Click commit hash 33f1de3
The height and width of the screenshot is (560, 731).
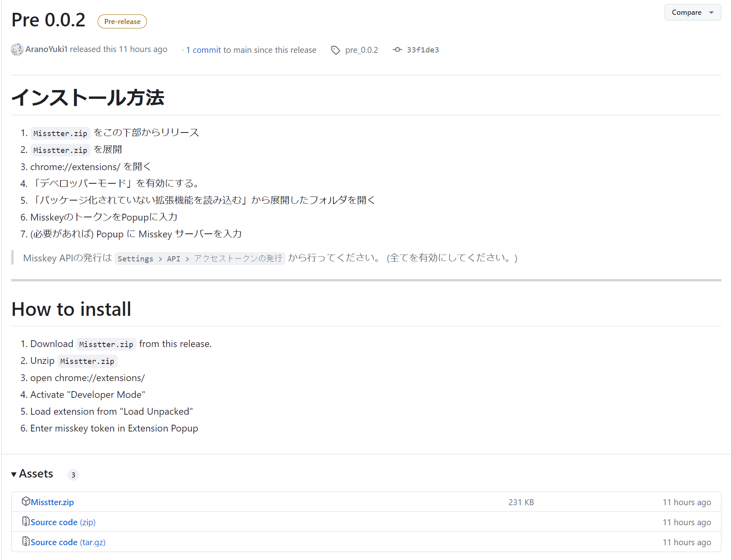[423, 50]
